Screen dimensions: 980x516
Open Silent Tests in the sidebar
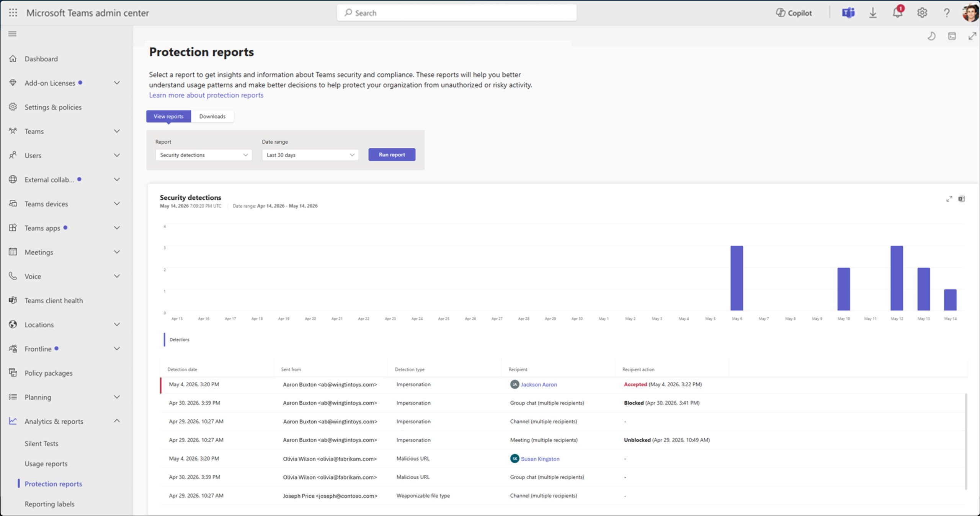(x=41, y=443)
